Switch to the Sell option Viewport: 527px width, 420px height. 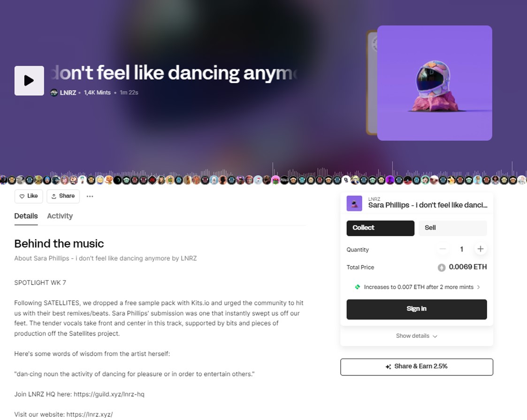pyautogui.click(x=453, y=228)
